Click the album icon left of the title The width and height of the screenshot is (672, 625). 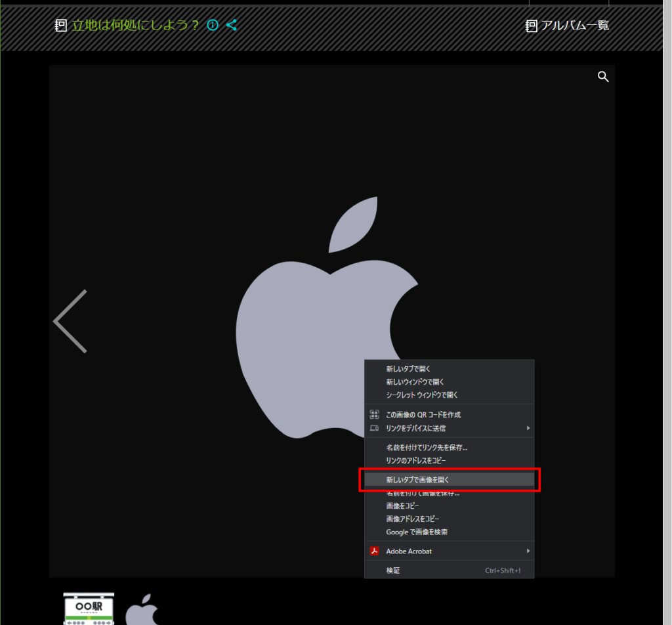pos(61,26)
